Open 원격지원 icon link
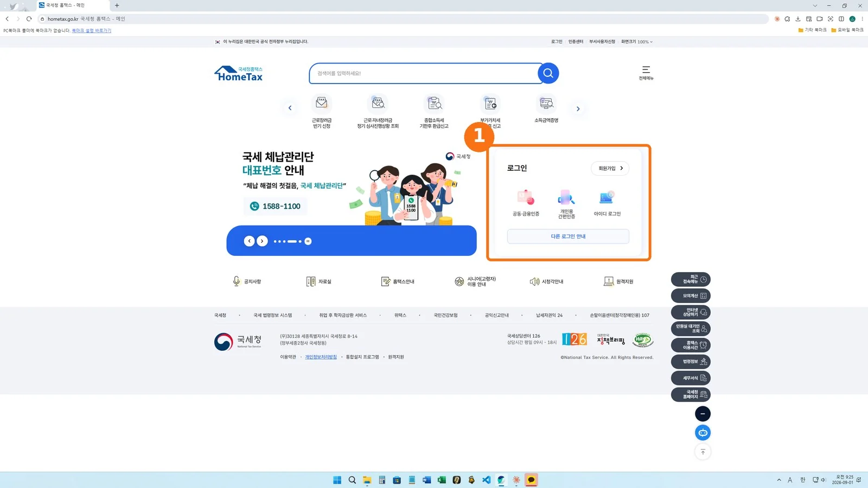868x488 pixels. [x=618, y=281]
